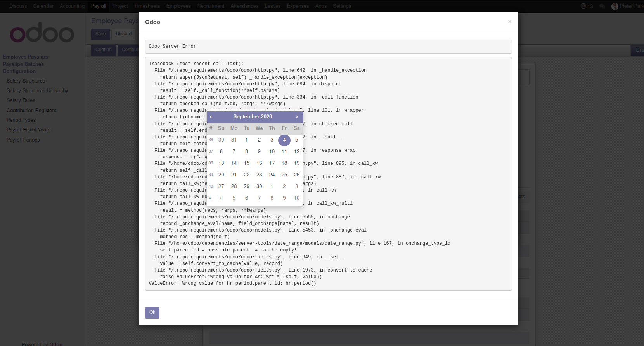644x346 pixels.
Task: Open the Settings menu
Action: point(342,6)
